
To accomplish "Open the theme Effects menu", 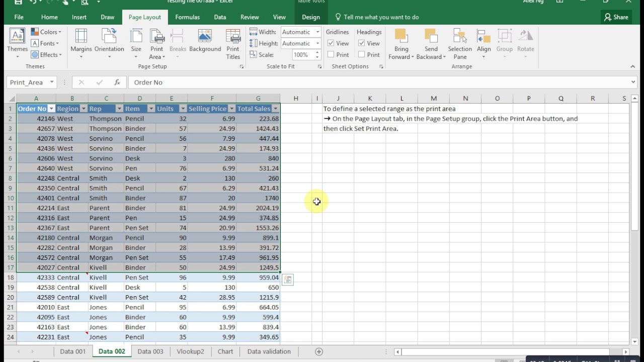I will pos(46,55).
